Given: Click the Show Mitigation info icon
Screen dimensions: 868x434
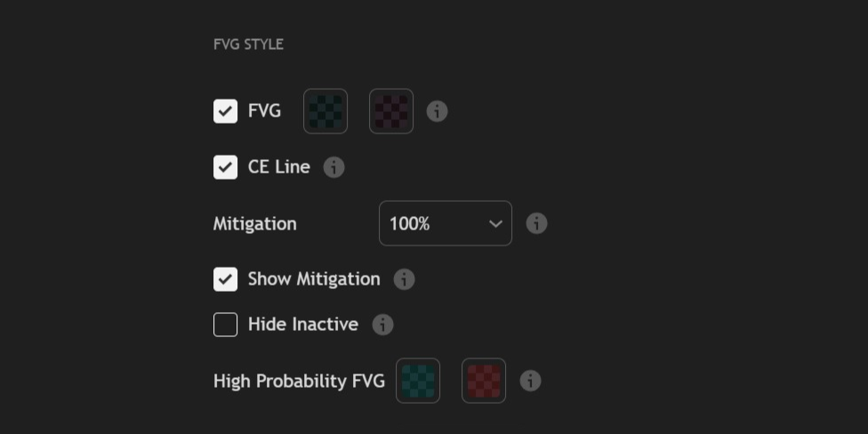Looking at the screenshot, I should pos(404,279).
